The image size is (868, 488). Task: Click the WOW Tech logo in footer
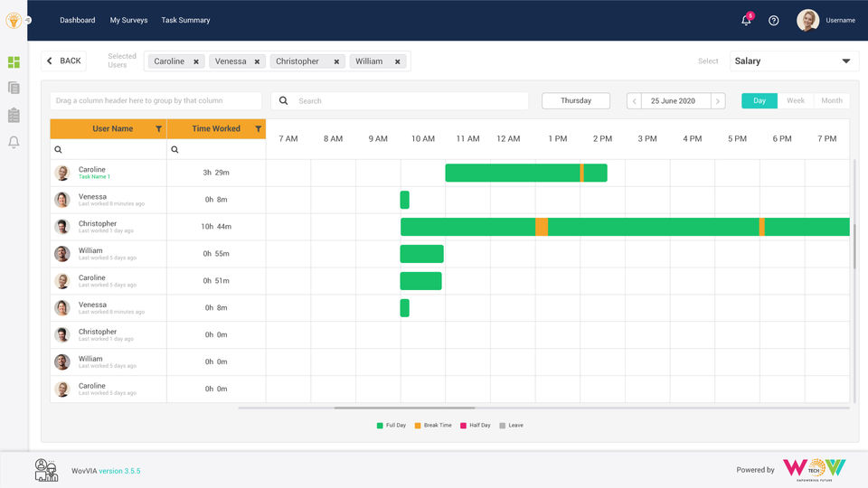(815, 469)
